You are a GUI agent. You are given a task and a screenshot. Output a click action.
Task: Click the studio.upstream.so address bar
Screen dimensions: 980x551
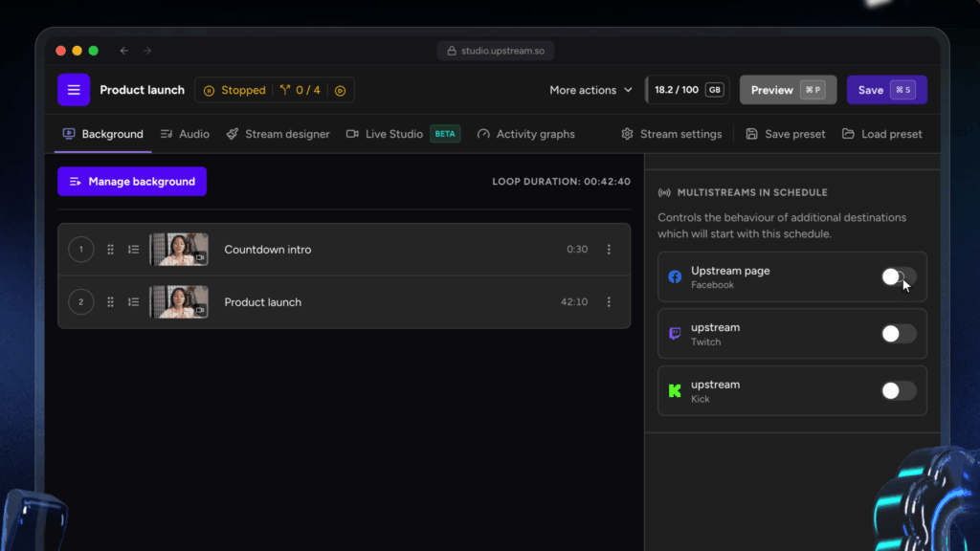(x=496, y=51)
